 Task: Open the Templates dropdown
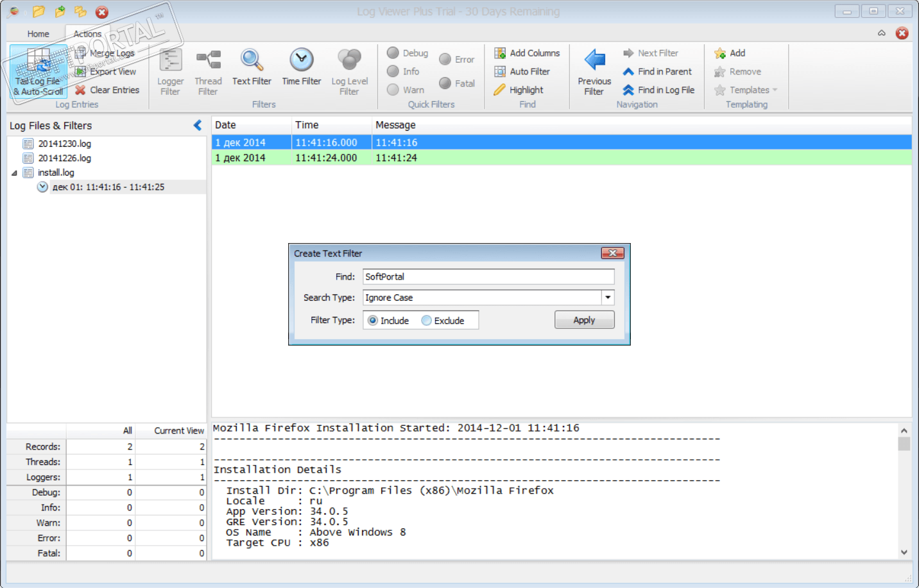746,90
